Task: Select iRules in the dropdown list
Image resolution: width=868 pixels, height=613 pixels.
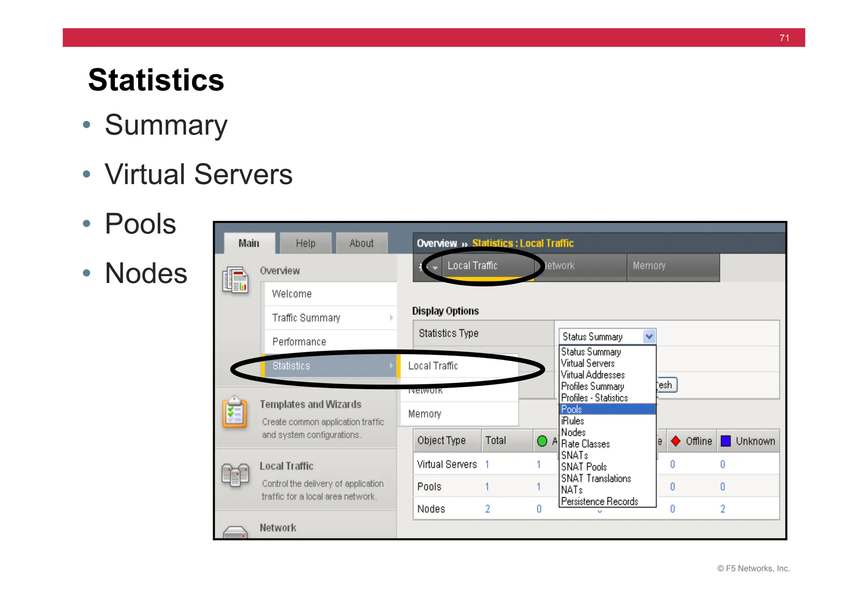Action: click(x=607, y=421)
